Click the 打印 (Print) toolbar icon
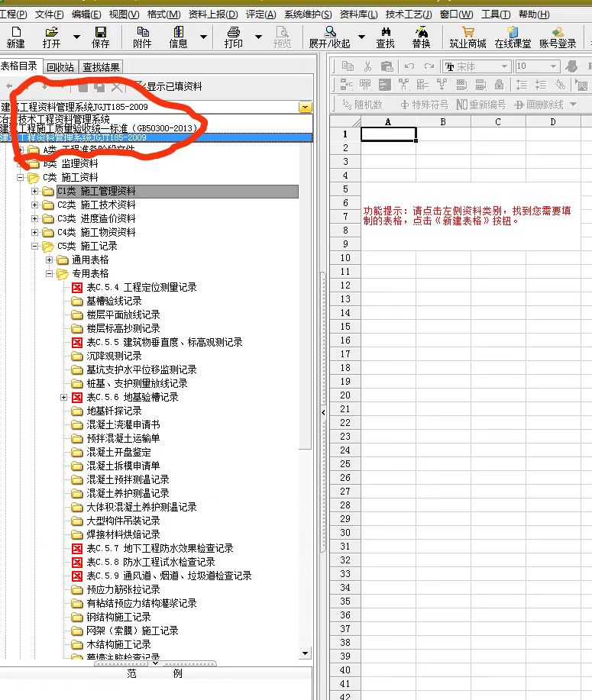 [x=234, y=37]
